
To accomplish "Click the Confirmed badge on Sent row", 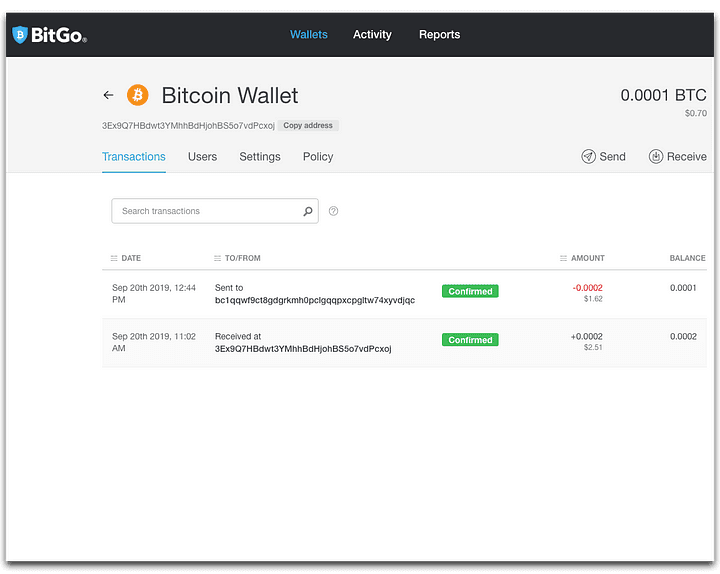I will pyautogui.click(x=470, y=291).
